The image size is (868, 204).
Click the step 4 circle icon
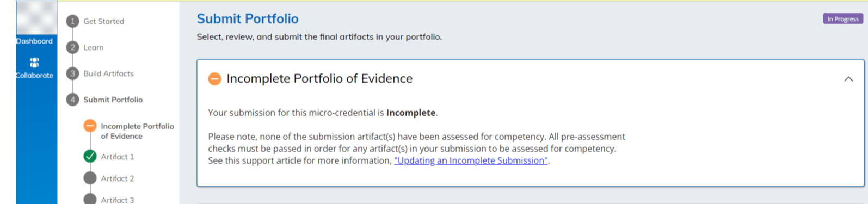[73, 100]
